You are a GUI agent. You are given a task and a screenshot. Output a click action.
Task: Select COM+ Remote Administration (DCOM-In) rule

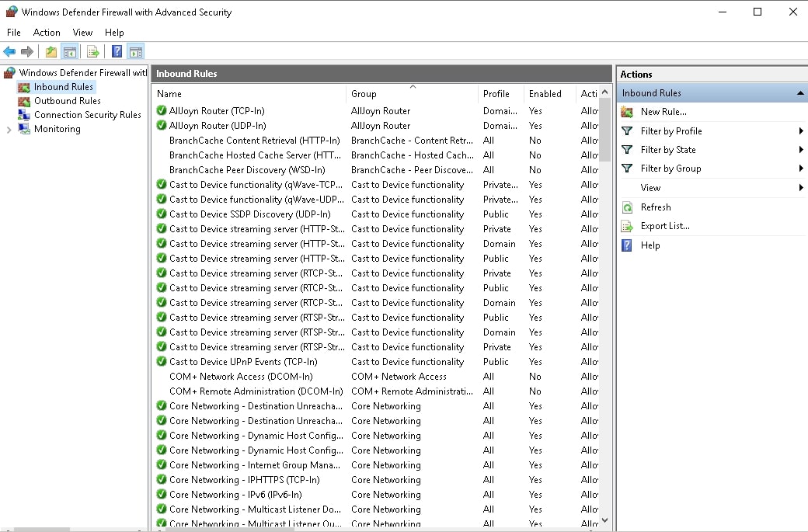[377, 391]
